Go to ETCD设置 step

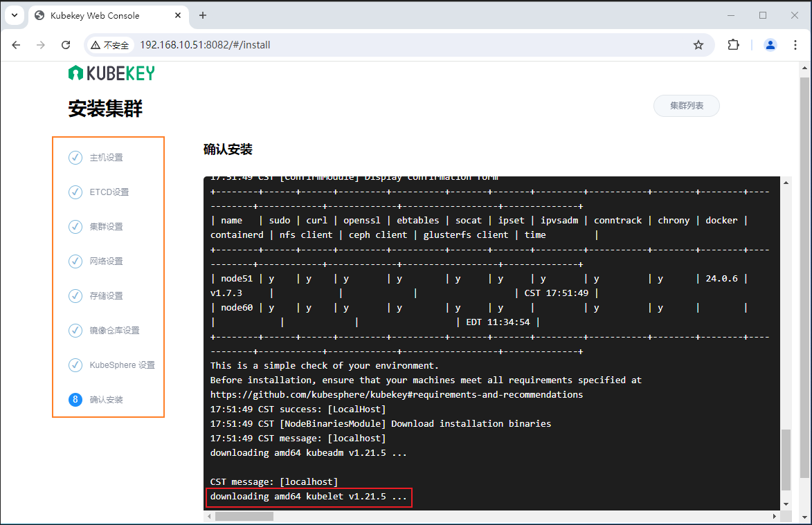(x=109, y=192)
